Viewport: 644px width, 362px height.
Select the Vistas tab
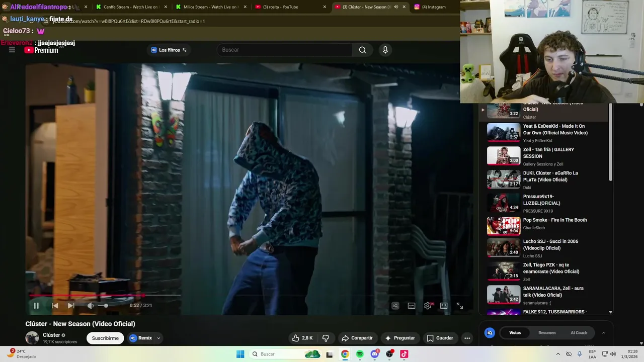click(515, 333)
